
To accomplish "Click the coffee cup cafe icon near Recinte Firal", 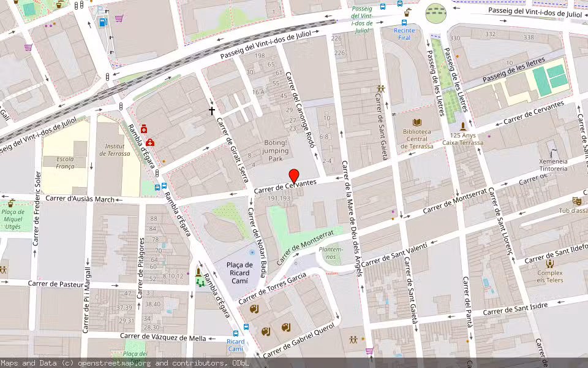I will point(407,13).
